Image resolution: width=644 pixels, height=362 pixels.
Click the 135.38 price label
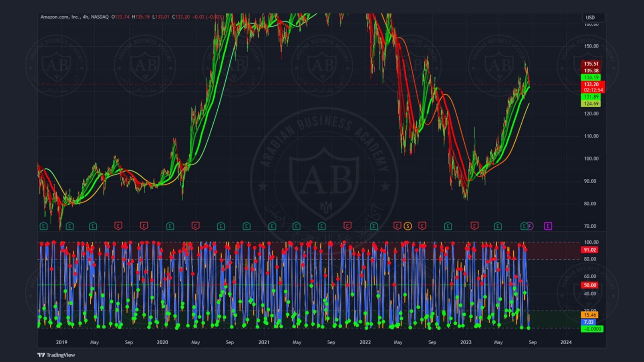[591, 70]
